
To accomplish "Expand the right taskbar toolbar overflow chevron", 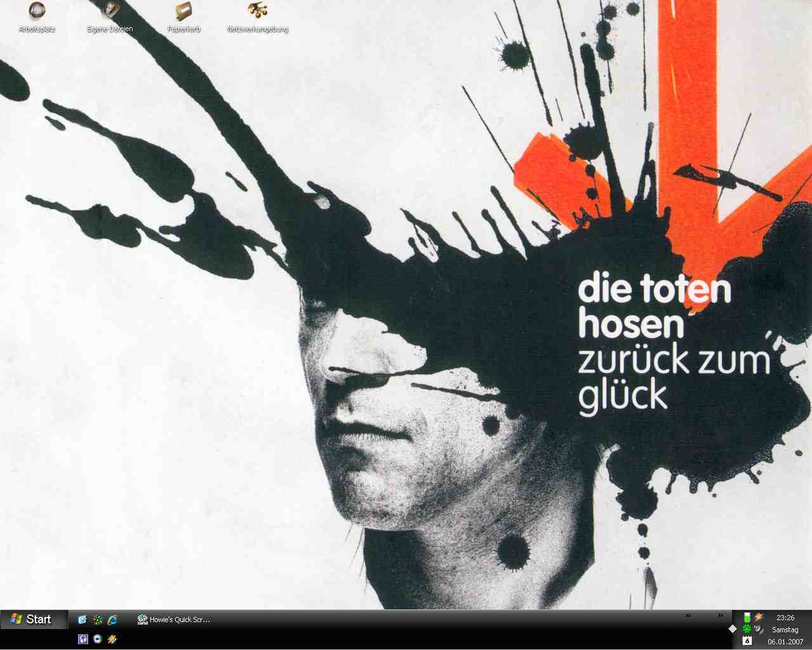I will point(720,615).
